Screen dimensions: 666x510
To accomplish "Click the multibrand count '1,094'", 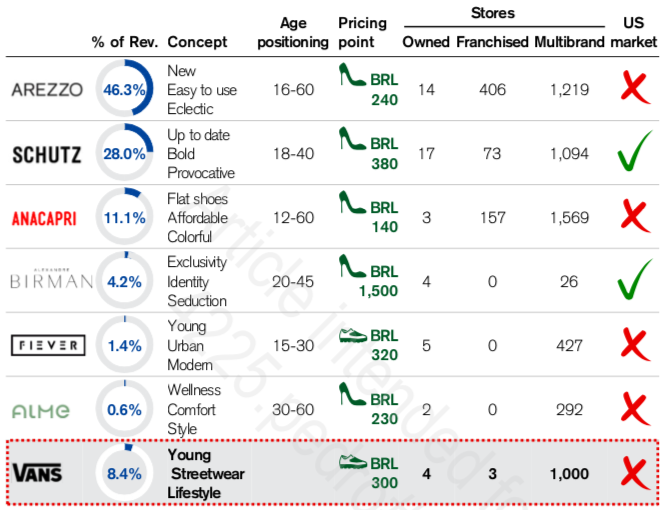I will coord(569,154).
